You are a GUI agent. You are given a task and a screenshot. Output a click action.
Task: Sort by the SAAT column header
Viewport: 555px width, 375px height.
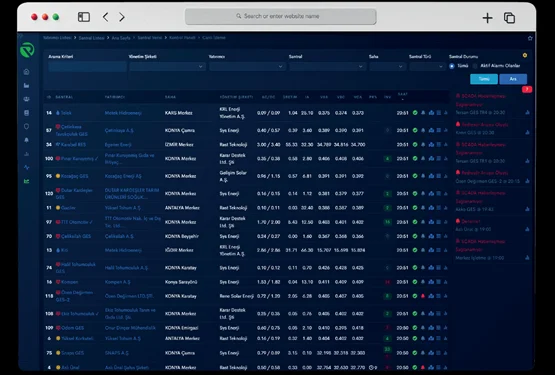coord(403,95)
